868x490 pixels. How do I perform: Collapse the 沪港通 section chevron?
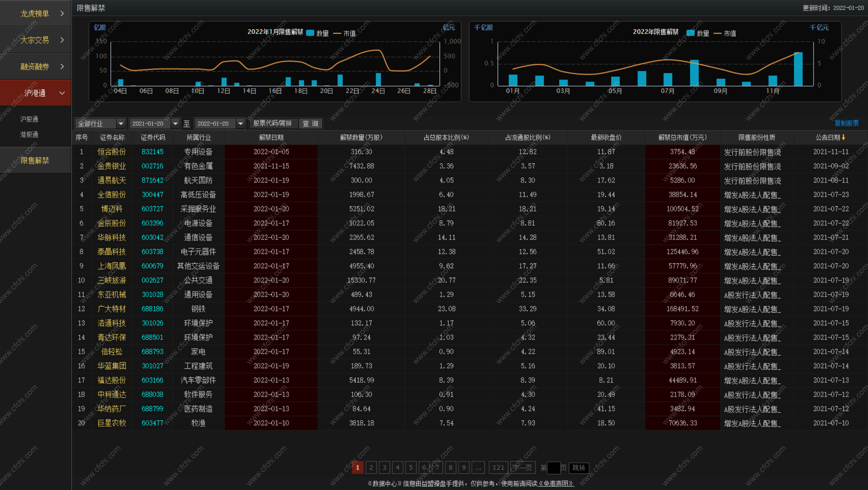[62, 93]
